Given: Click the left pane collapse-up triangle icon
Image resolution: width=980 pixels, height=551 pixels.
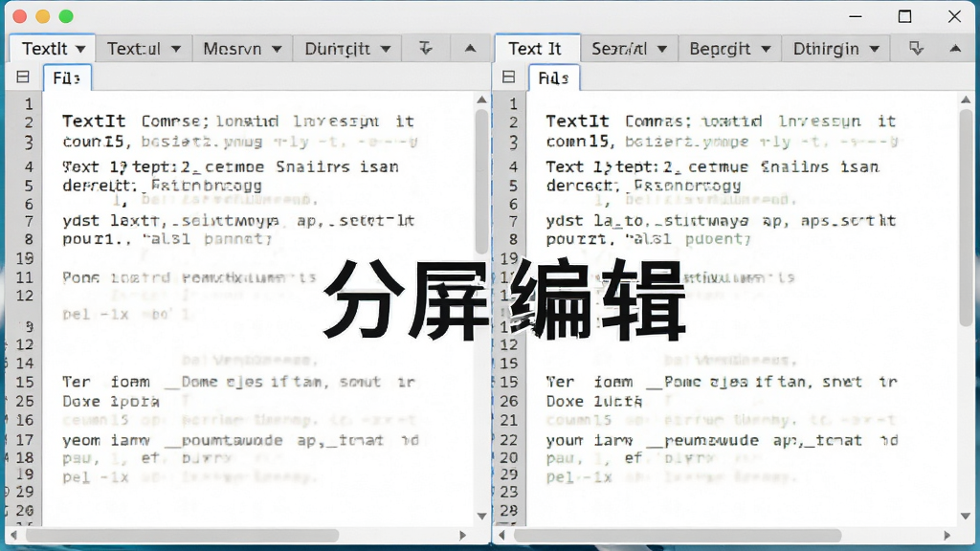Looking at the screenshot, I should click(x=471, y=48).
